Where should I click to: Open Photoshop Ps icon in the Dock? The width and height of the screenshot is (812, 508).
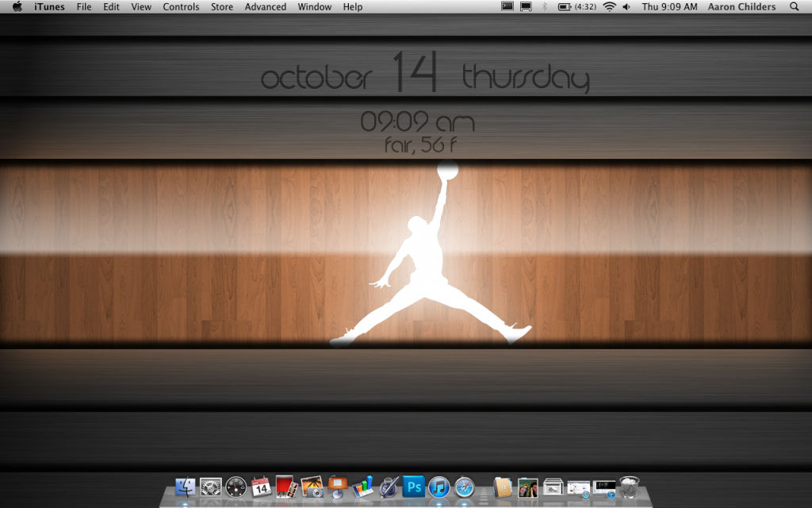[414, 487]
